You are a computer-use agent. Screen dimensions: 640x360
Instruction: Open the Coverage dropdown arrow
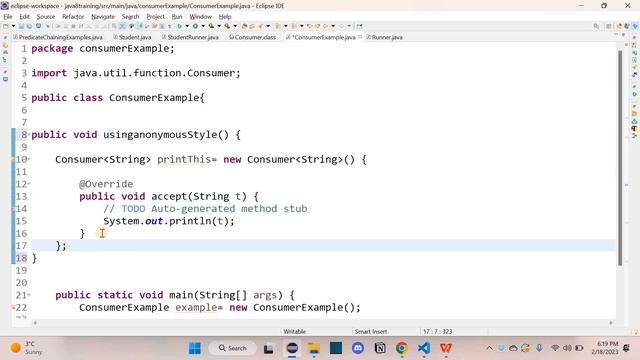click(x=219, y=26)
